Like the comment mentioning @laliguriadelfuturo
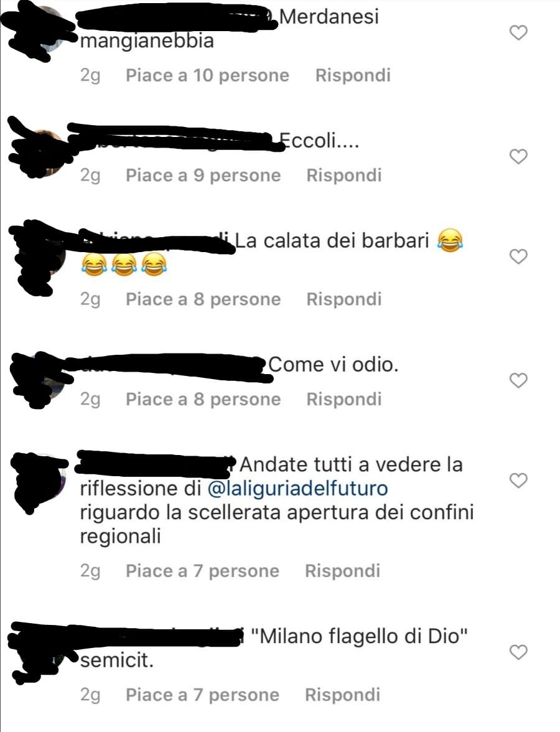The image size is (560, 732). (x=518, y=481)
